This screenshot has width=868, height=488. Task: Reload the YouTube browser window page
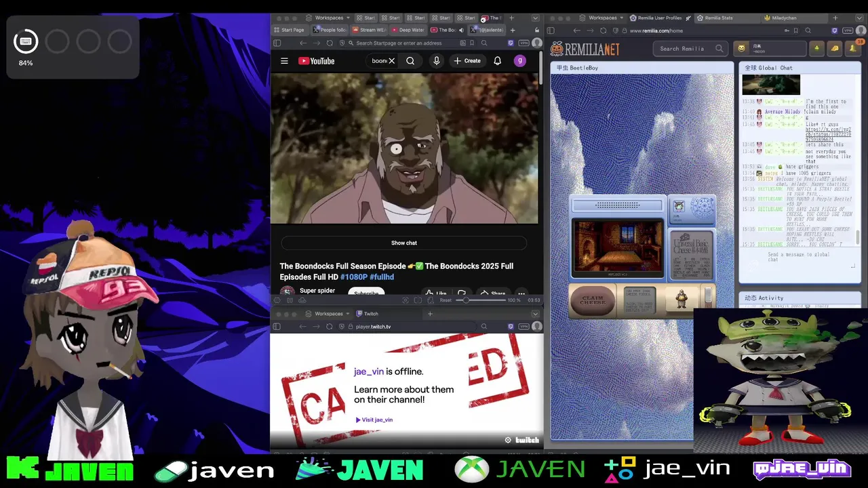coord(330,43)
